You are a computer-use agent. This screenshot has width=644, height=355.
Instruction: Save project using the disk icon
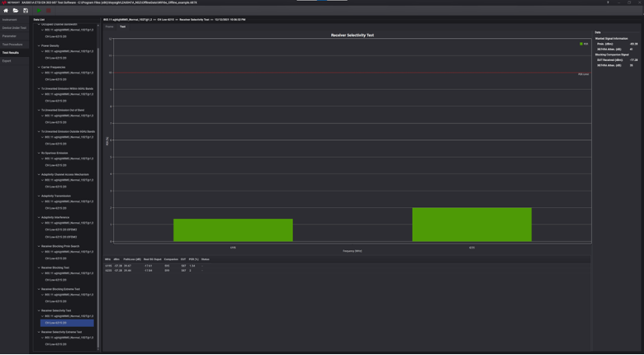[26, 11]
